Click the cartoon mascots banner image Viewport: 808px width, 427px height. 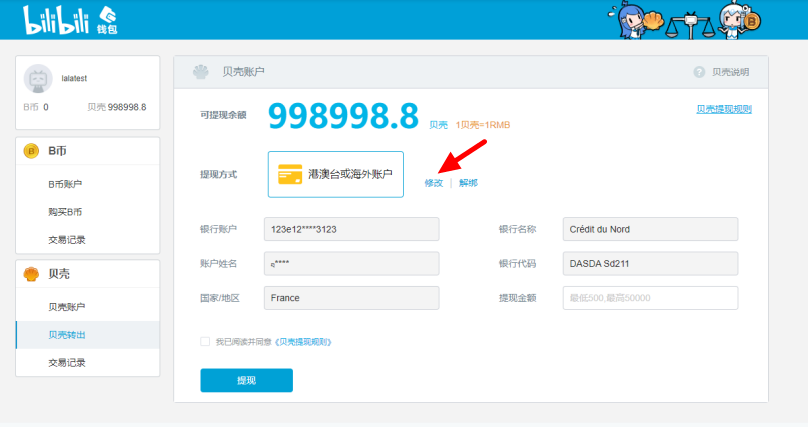pyautogui.click(x=684, y=21)
